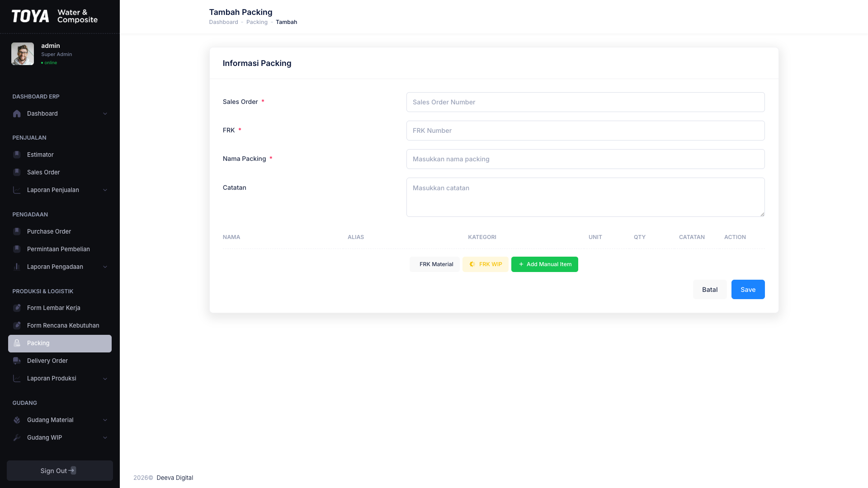Expand the Laporan Produksi chevron
The image size is (868, 488).
tap(105, 379)
